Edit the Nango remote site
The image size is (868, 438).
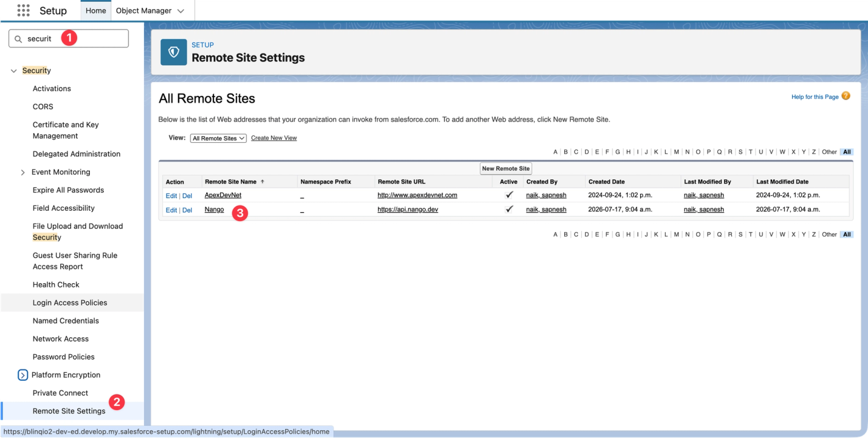171,210
